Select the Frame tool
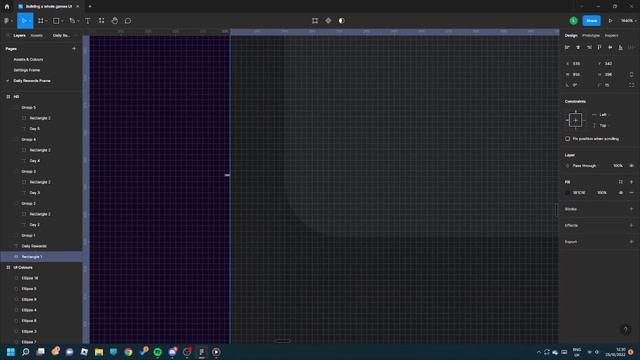The width and height of the screenshot is (640, 360). 40,21
